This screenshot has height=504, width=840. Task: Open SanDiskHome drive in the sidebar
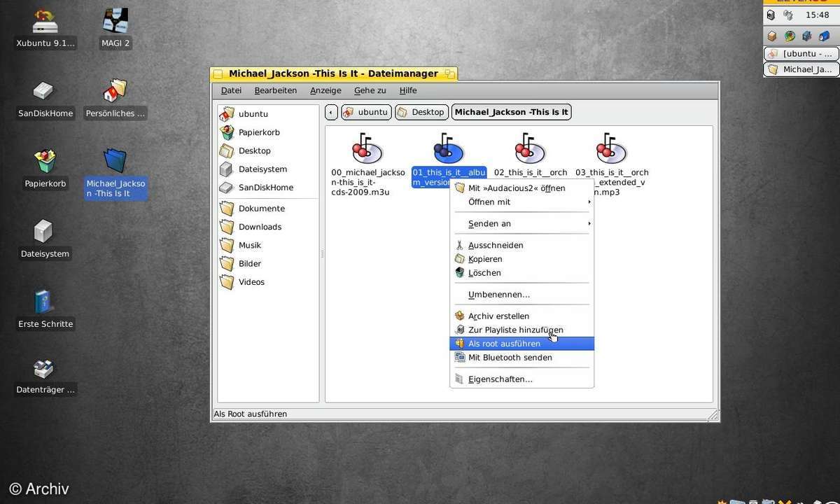(268, 188)
